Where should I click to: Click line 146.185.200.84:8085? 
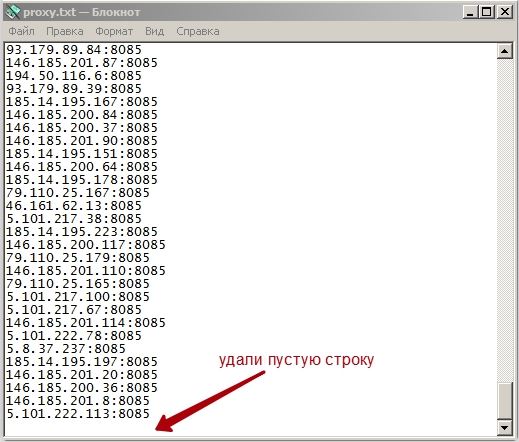[x=82, y=115]
